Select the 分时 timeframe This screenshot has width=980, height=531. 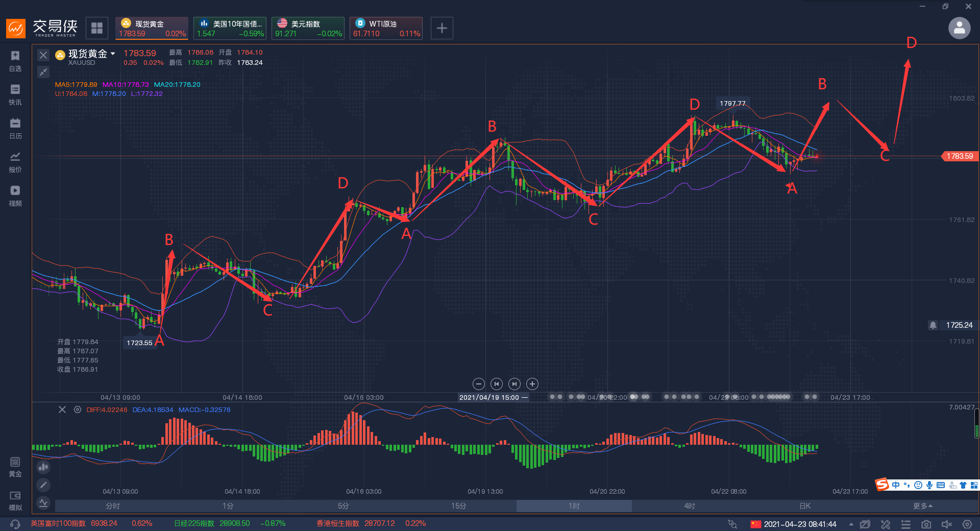(x=113, y=506)
